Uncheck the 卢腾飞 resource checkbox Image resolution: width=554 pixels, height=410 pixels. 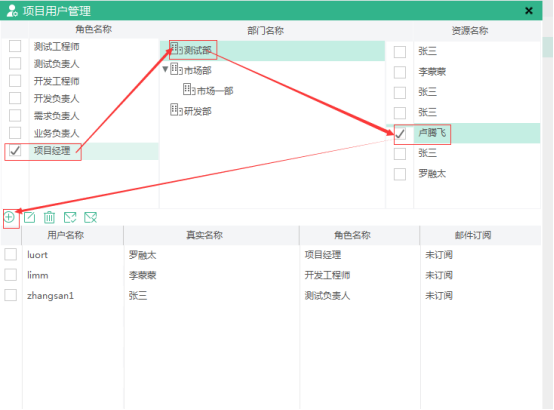point(400,134)
